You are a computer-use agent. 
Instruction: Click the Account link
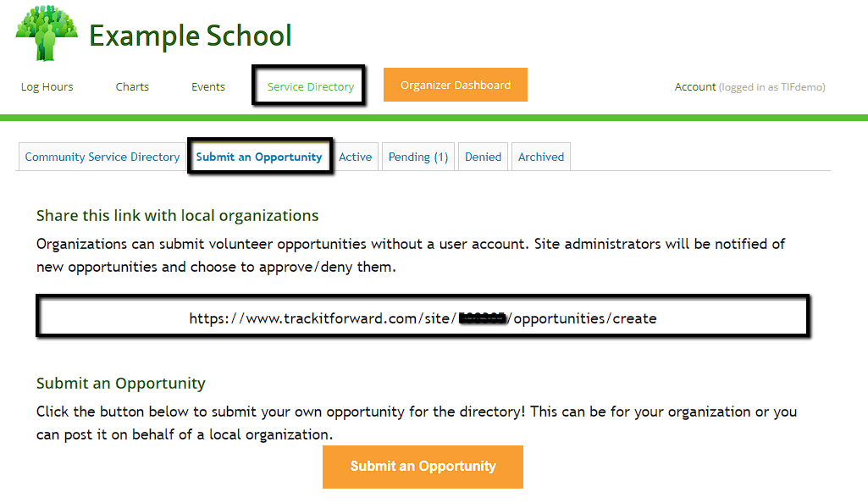click(695, 86)
